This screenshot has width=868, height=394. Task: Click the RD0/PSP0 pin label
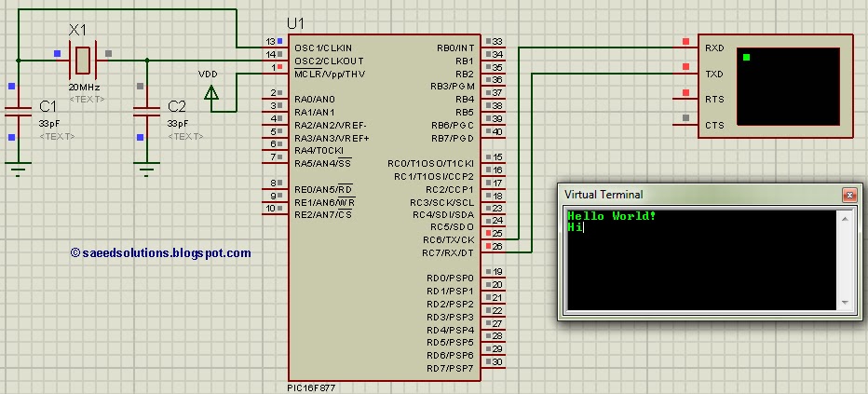[x=450, y=278]
